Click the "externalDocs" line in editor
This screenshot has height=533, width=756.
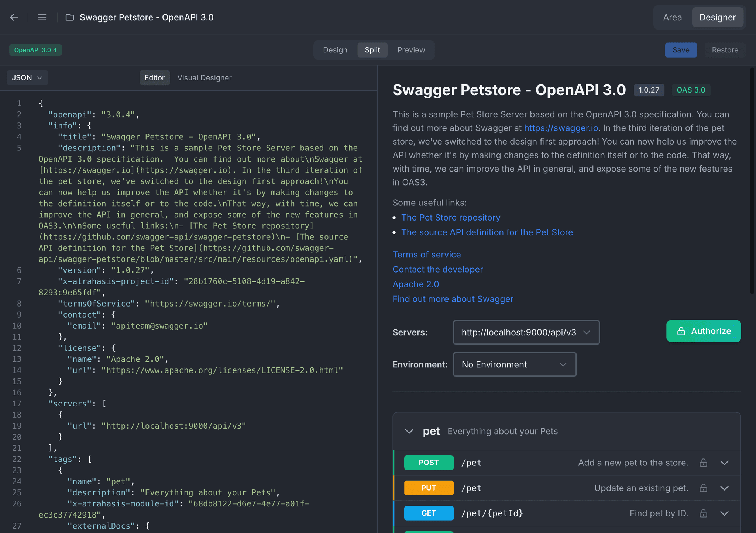tap(108, 526)
